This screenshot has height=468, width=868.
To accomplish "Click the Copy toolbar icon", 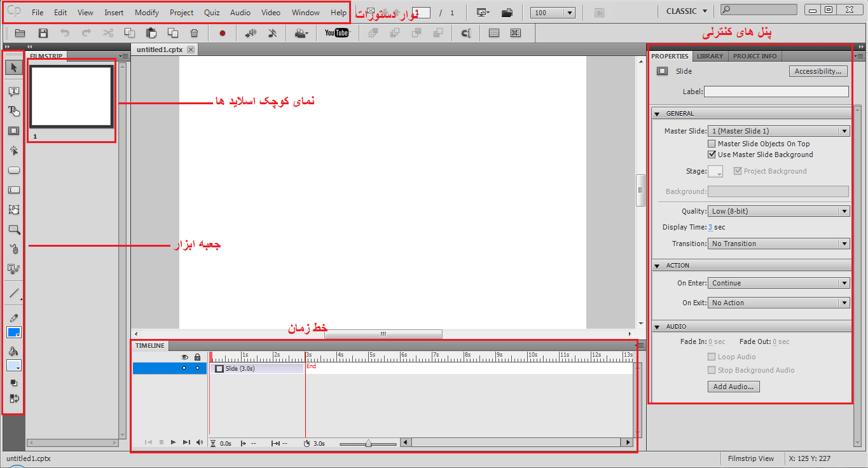I will click(130, 33).
